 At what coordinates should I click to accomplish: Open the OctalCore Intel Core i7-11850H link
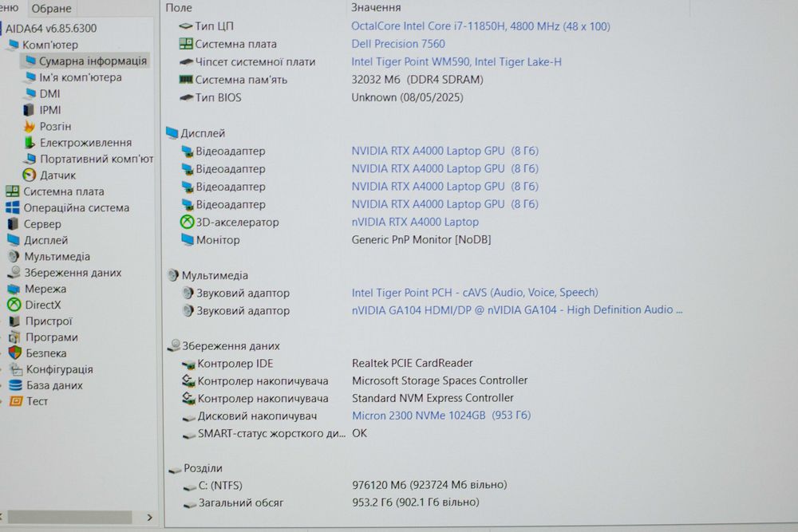click(480, 26)
